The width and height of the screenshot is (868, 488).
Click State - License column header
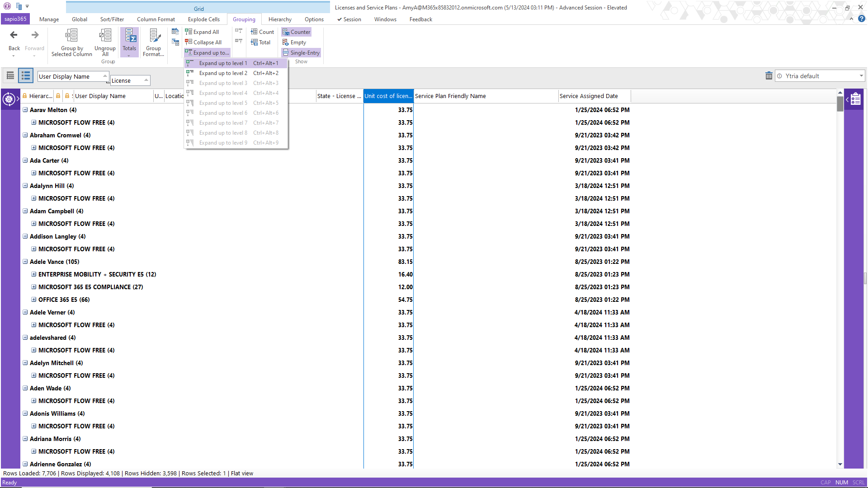click(340, 96)
